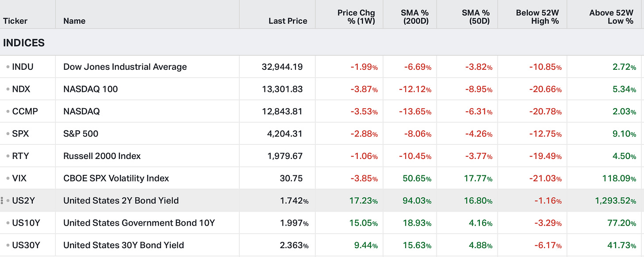Click the weekly change -1.99%
The width and height of the screenshot is (644, 257).
pyautogui.click(x=364, y=67)
